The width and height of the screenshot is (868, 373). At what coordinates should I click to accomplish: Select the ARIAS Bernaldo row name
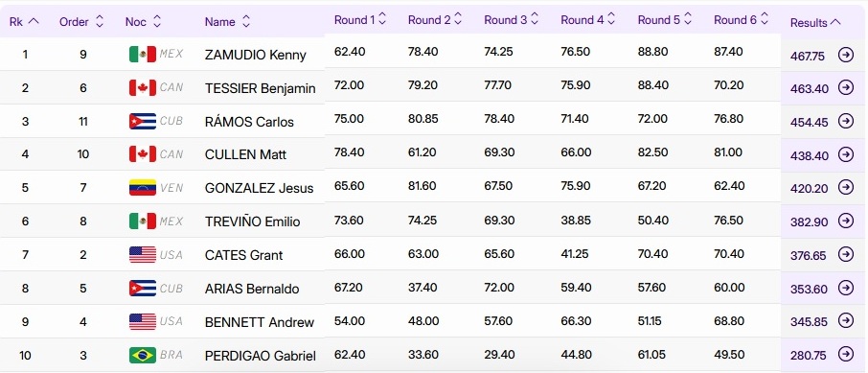pos(252,289)
